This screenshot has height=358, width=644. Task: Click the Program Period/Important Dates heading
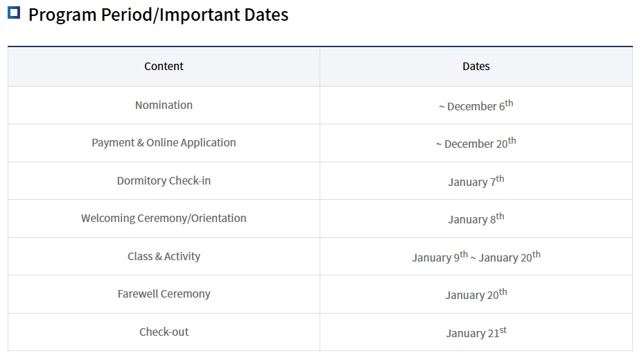(x=158, y=15)
